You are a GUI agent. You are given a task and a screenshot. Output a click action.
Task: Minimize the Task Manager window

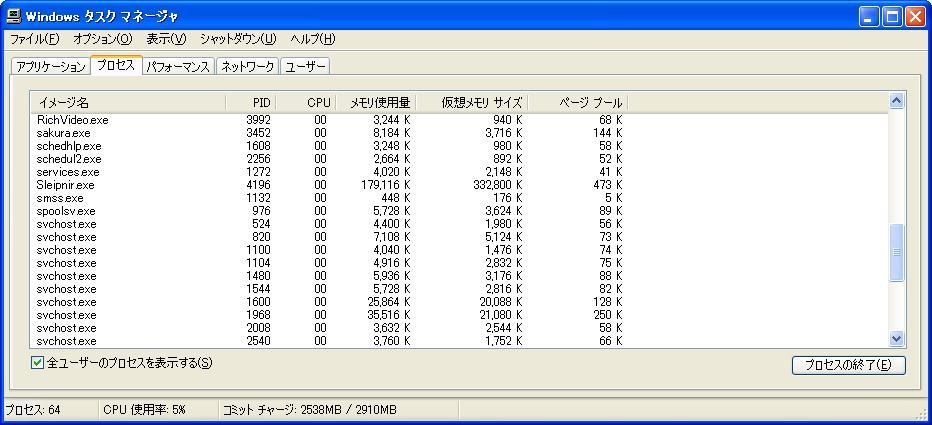click(868, 17)
